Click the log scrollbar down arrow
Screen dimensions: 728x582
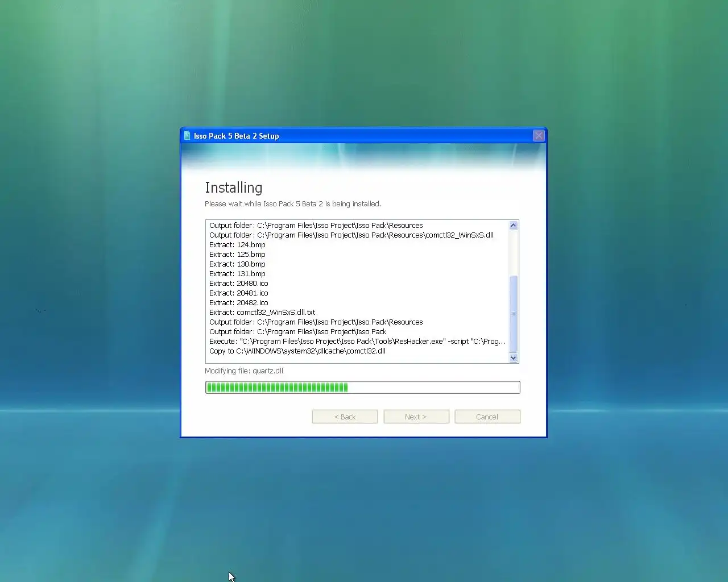click(x=514, y=357)
